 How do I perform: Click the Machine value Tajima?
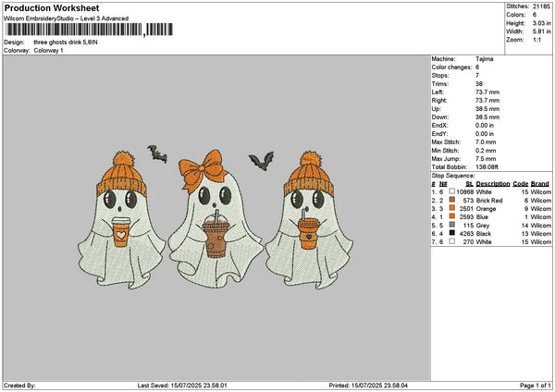tap(484, 59)
